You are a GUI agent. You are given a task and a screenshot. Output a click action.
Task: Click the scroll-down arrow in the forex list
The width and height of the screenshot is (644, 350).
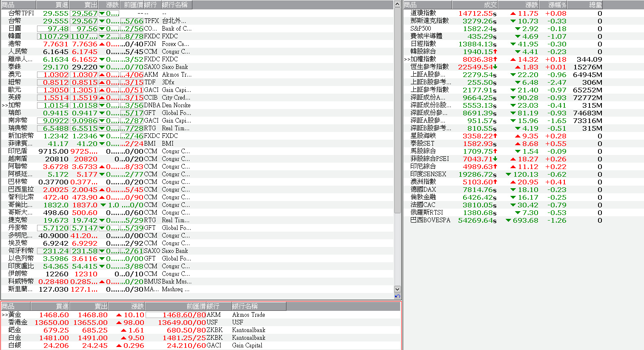tap(398, 289)
